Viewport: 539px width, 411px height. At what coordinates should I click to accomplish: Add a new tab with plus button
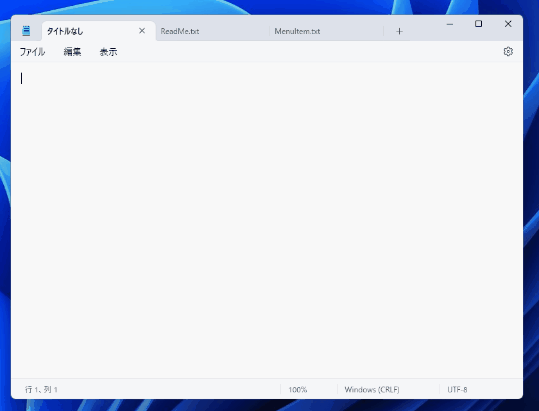tap(399, 32)
